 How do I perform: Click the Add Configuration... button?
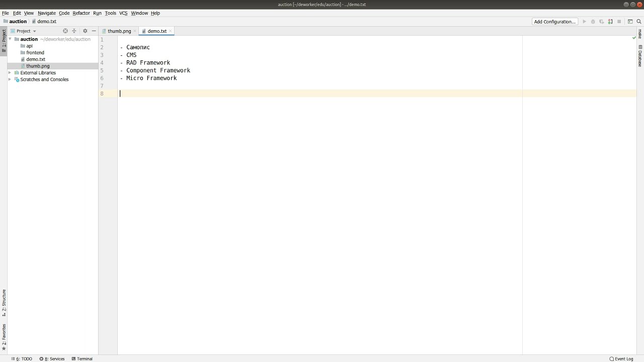(554, 22)
